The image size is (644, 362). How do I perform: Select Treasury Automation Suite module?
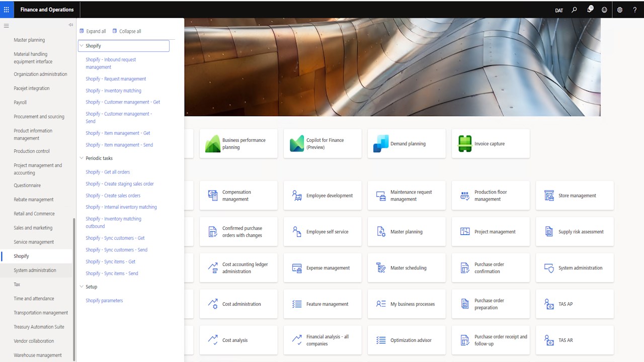[39, 327]
